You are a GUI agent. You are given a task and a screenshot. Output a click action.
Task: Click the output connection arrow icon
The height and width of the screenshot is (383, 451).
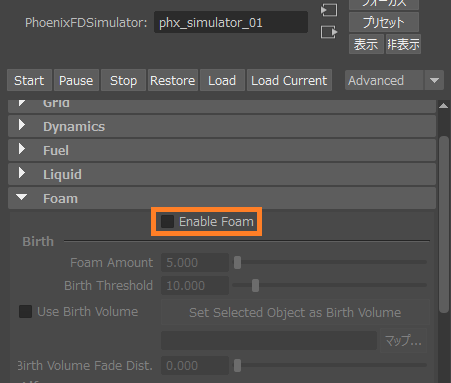tap(329, 32)
